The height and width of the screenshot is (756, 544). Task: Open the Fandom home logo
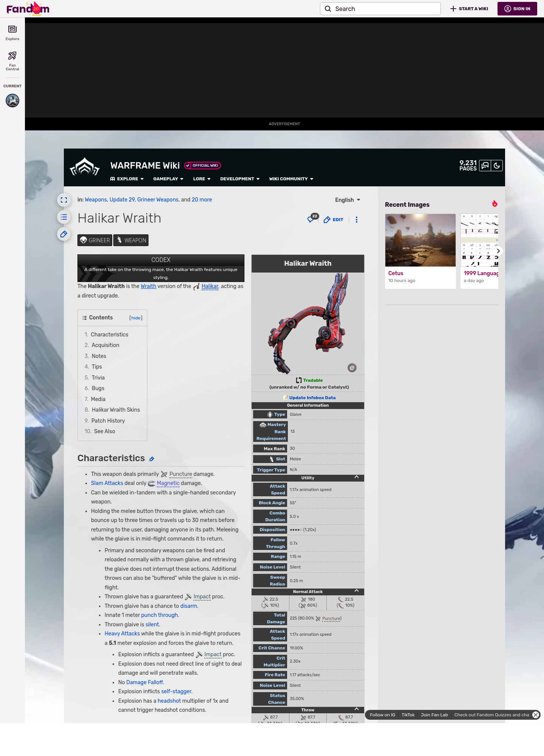pyautogui.click(x=28, y=9)
